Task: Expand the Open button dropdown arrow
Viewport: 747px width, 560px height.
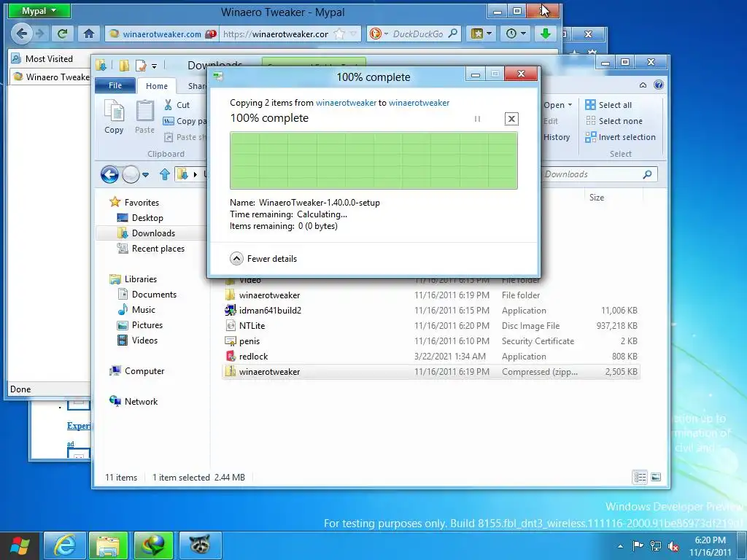Action: 570,105
